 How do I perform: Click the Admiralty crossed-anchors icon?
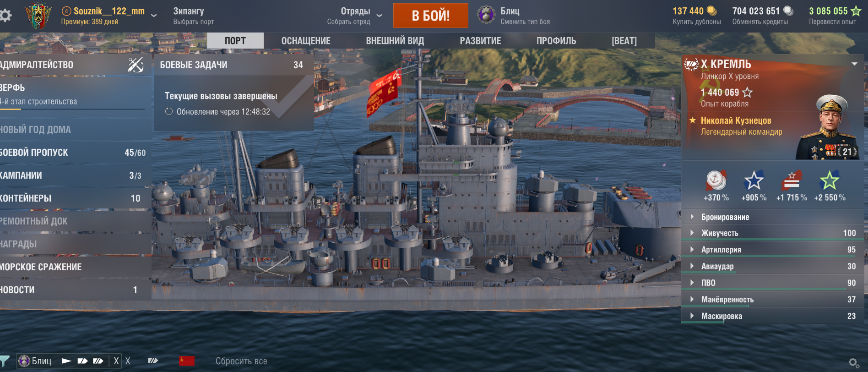(136, 65)
